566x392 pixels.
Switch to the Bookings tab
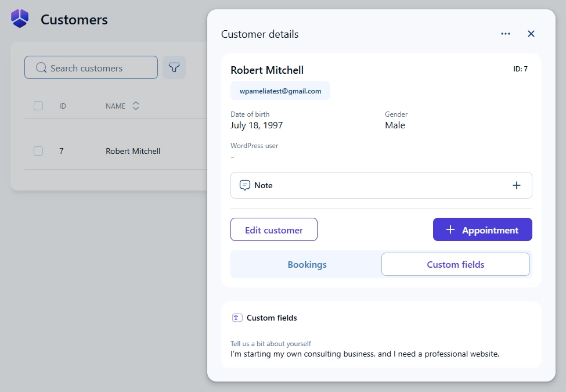coord(307,264)
